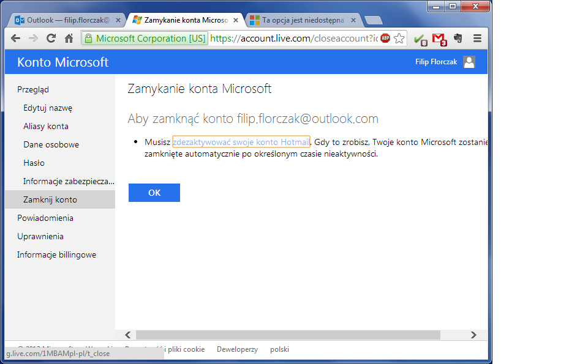
Task: Click the Microsoft Corporation [US] certificate label
Action: coord(145,38)
